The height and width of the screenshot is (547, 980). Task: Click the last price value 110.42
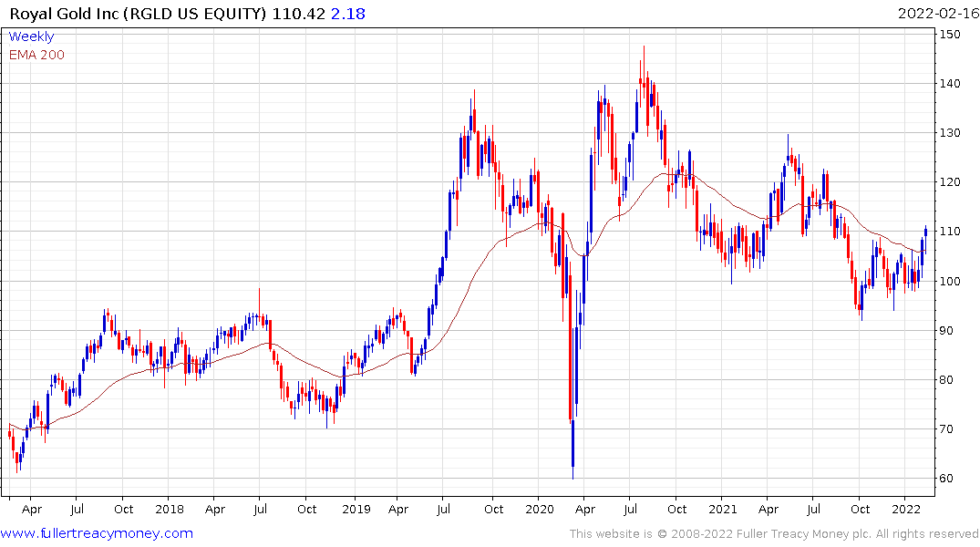coord(299,13)
